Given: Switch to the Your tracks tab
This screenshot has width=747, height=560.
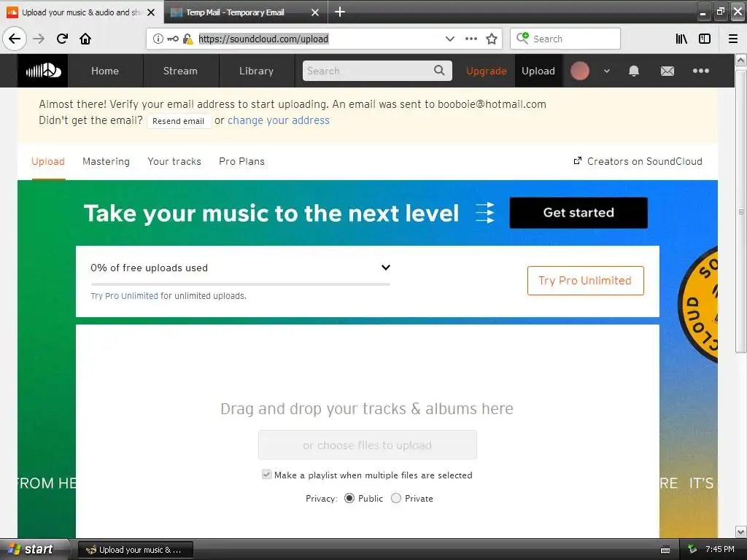Looking at the screenshot, I should 174,161.
